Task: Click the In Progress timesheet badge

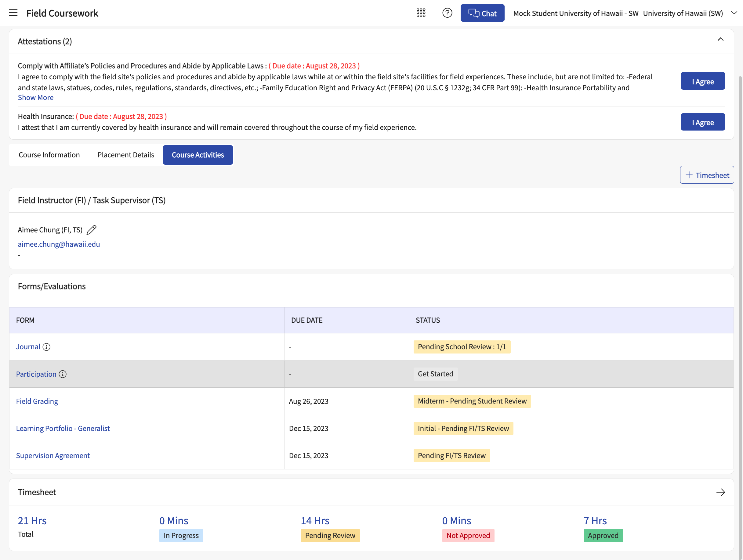Action: tap(181, 536)
